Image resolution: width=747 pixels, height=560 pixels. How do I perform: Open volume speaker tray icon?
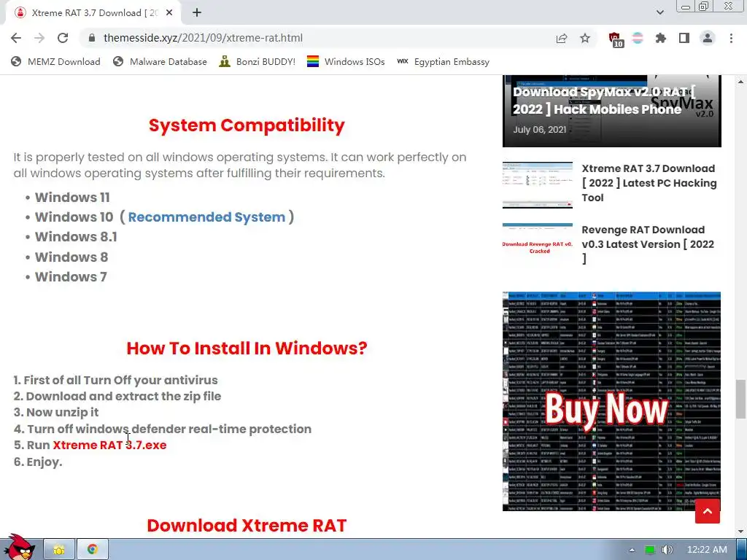[667, 550]
